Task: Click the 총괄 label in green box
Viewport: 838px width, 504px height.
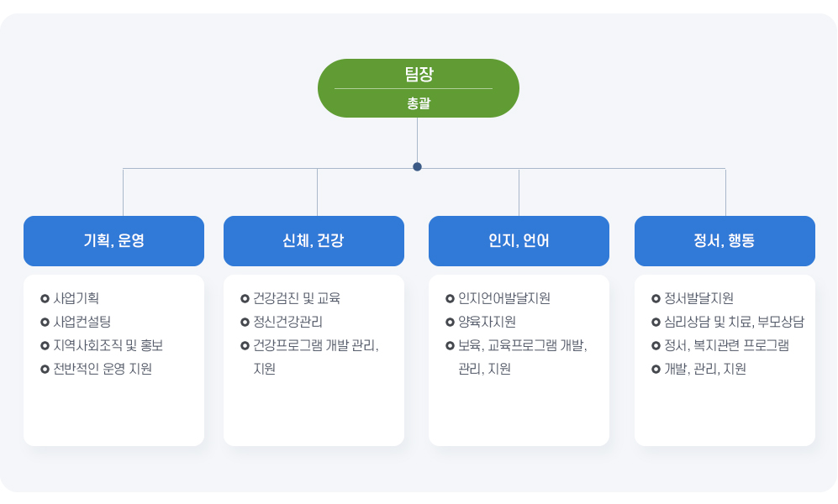Action: 418,104
